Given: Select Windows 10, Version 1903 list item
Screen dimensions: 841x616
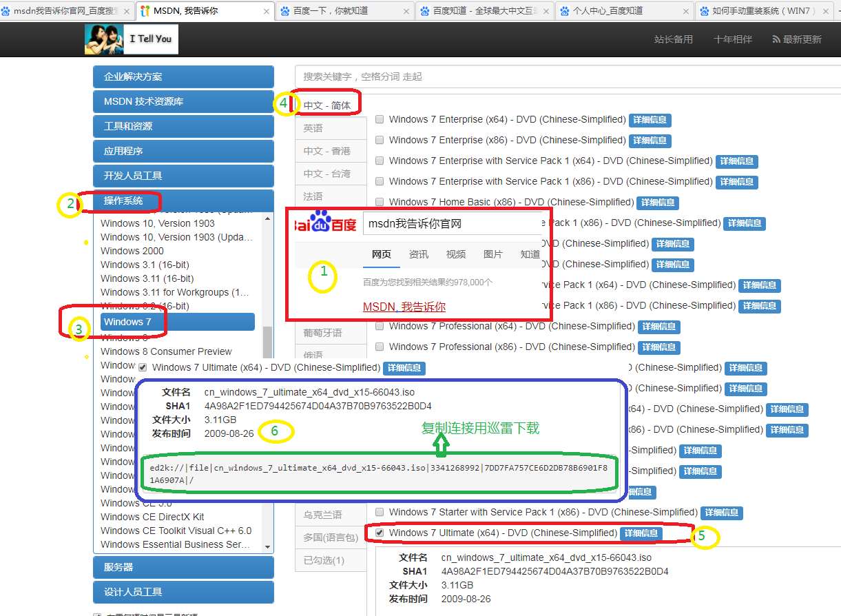Looking at the screenshot, I should 158,223.
